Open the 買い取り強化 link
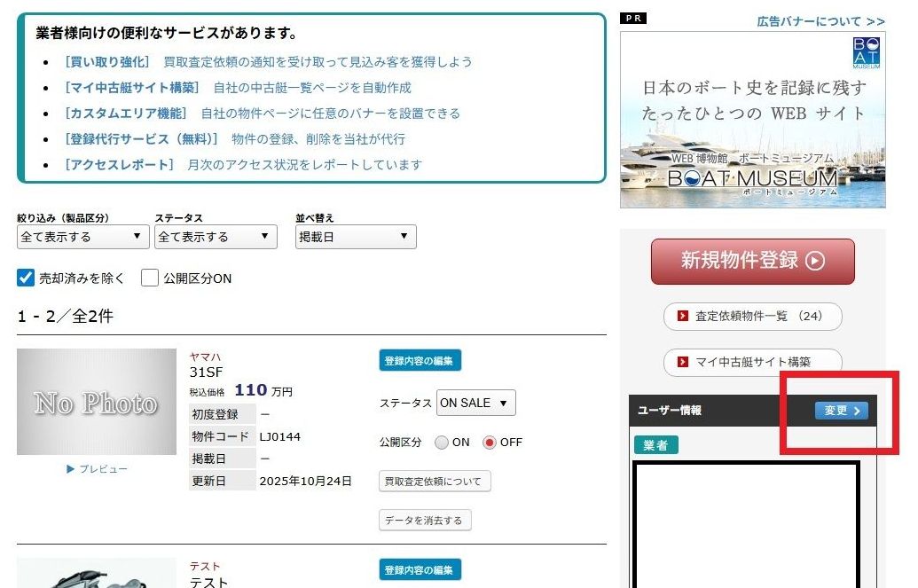The width and height of the screenshot is (918, 588). click(x=106, y=62)
